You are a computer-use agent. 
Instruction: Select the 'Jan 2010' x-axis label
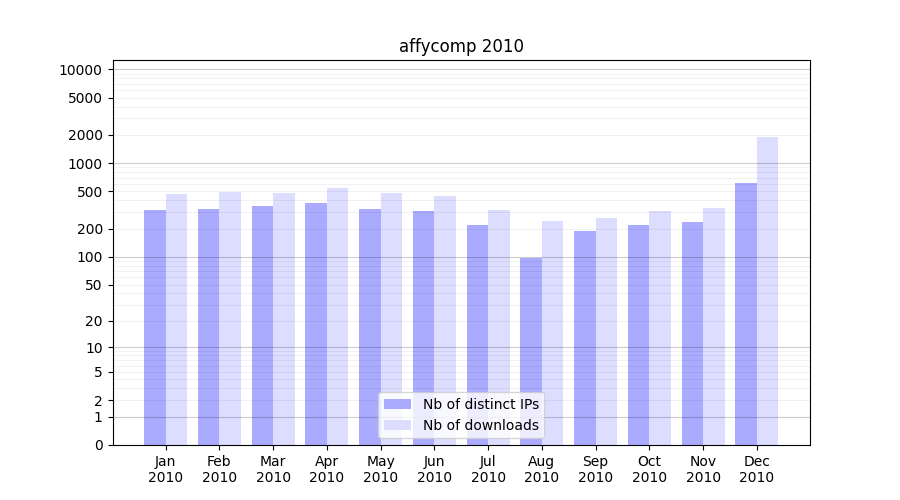(166, 469)
